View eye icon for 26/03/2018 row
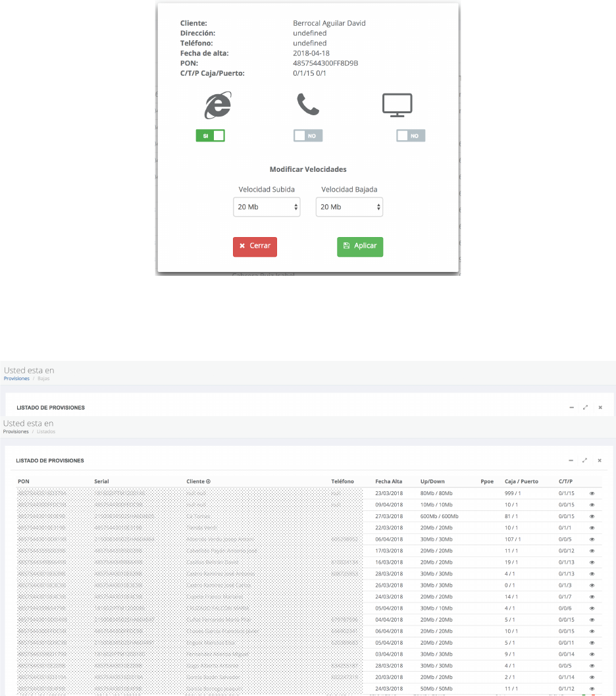This screenshot has height=696, width=616. (x=592, y=585)
